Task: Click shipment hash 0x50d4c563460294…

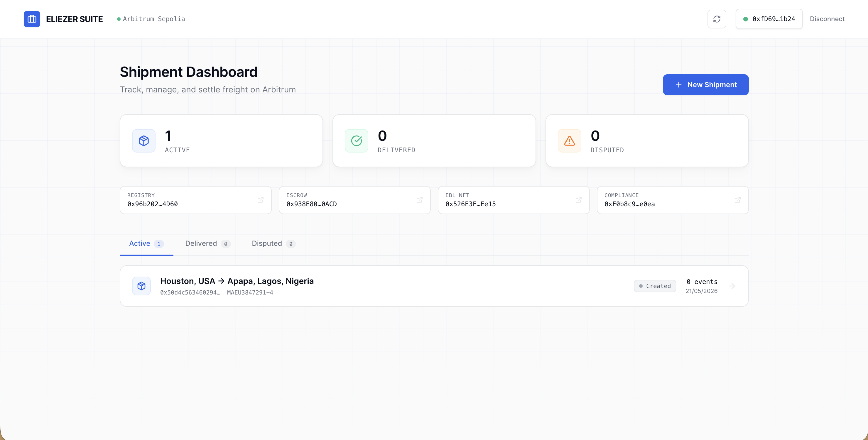Action: coord(190,292)
